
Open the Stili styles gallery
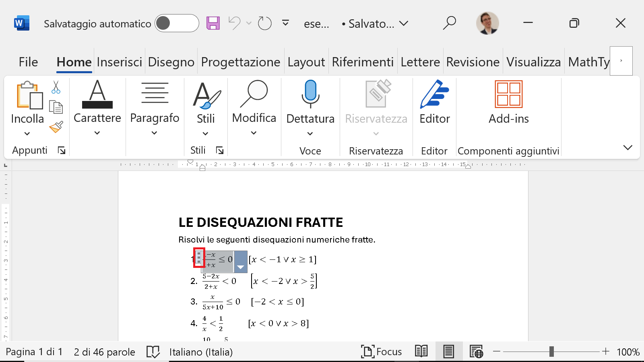[x=206, y=108]
